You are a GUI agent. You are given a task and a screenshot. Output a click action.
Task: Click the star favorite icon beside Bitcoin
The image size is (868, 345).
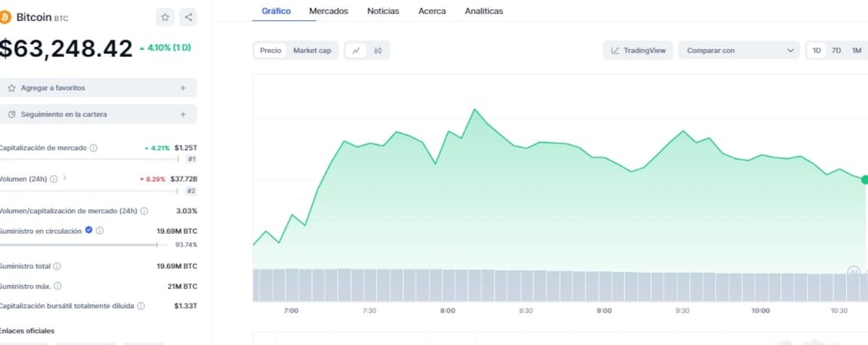coord(165,17)
